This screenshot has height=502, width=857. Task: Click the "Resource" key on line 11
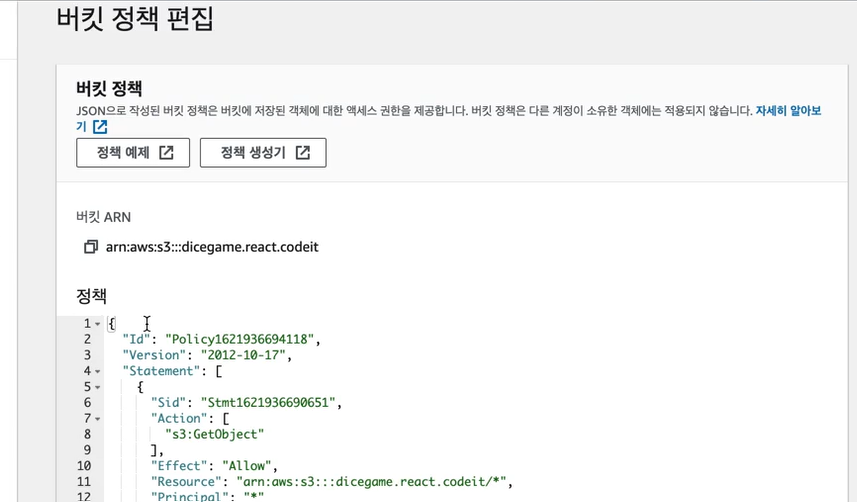pyautogui.click(x=186, y=482)
